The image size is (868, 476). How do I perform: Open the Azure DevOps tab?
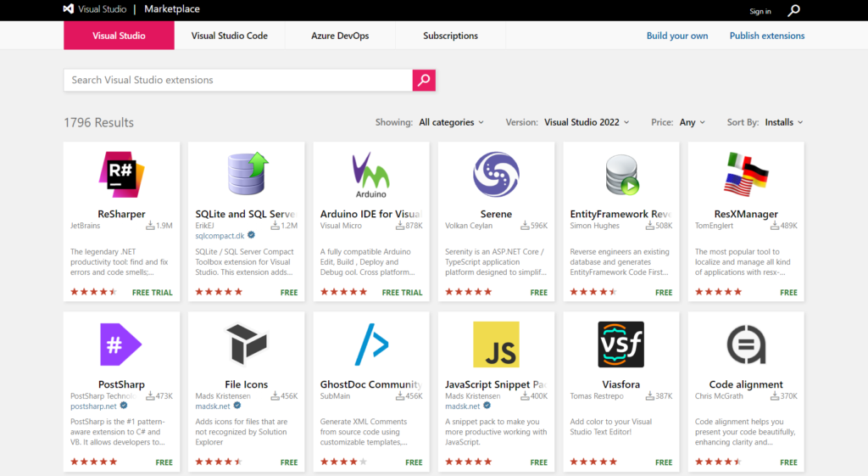340,36
